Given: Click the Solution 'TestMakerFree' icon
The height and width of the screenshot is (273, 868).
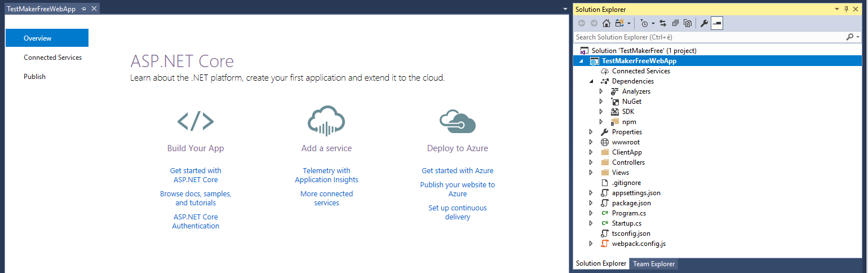Looking at the screenshot, I should (x=584, y=51).
